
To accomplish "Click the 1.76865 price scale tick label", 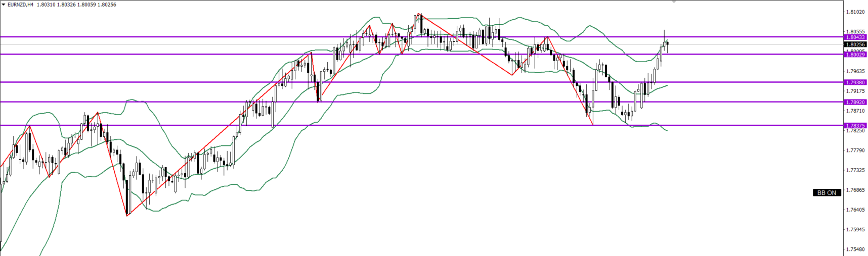I will (x=855, y=190).
